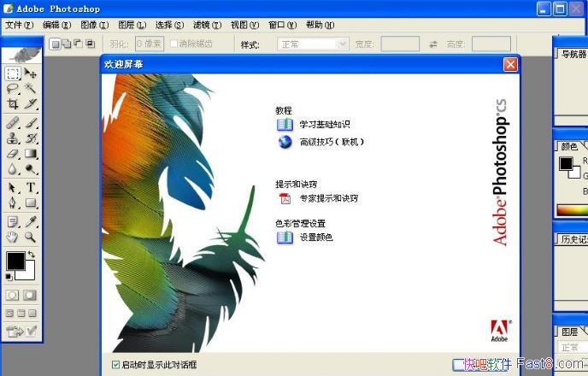Select New Selection mode in options bar
The width and height of the screenshot is (588, 376).
pyautogui.click(x=55, y=44)
